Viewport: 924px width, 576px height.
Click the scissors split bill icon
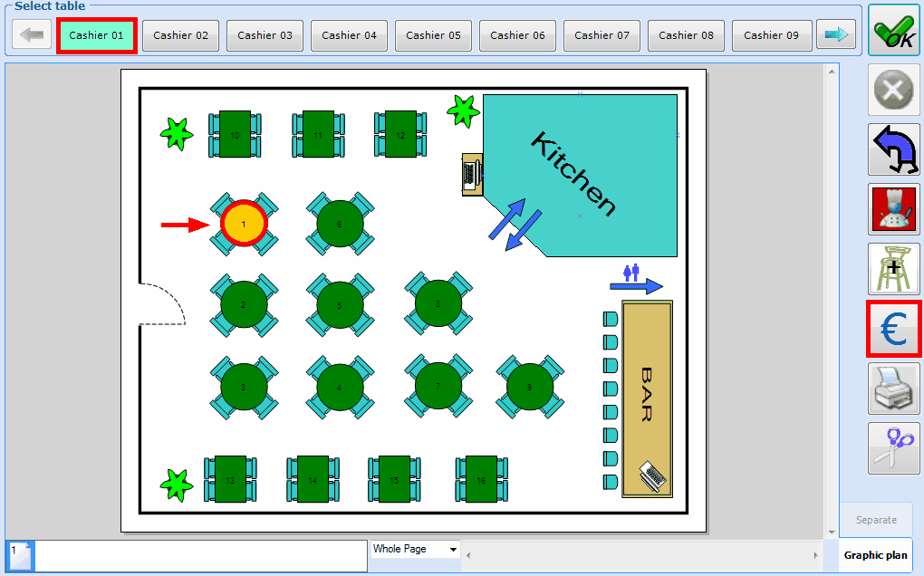[x=893, y=448]
